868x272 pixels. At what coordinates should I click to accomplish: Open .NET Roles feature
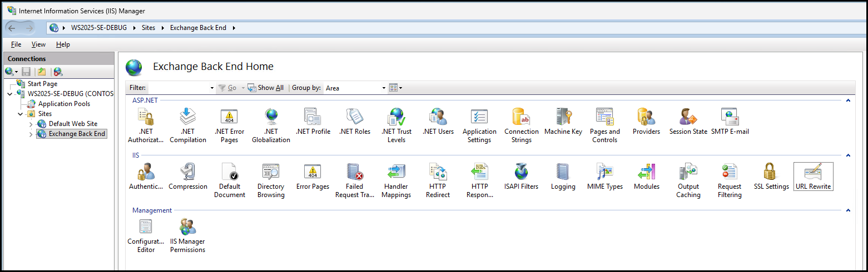pos(355,122)
